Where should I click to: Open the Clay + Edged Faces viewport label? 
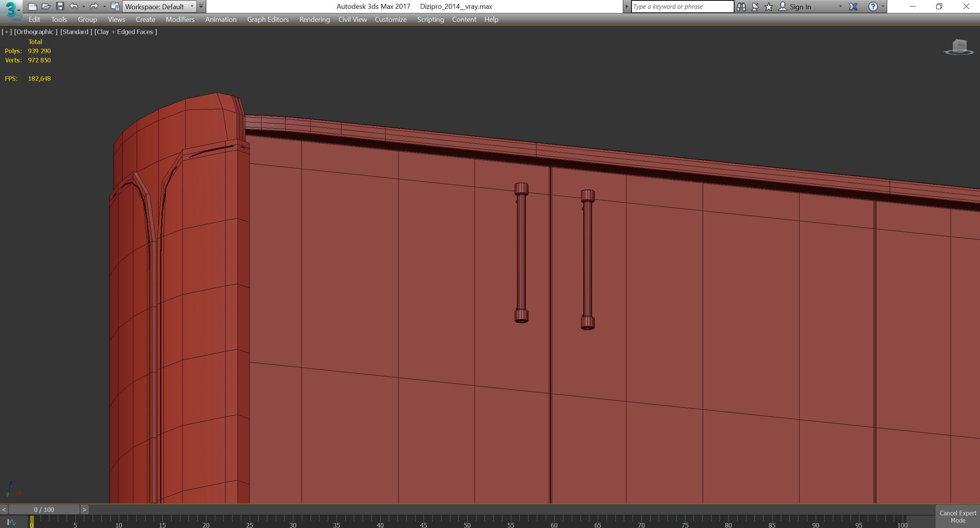(x=126, y=32)
